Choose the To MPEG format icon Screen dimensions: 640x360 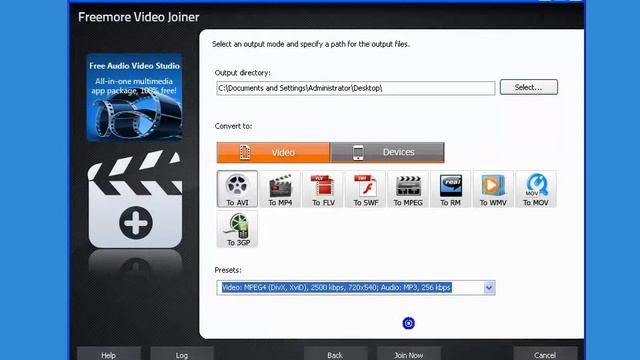[408, 189]
